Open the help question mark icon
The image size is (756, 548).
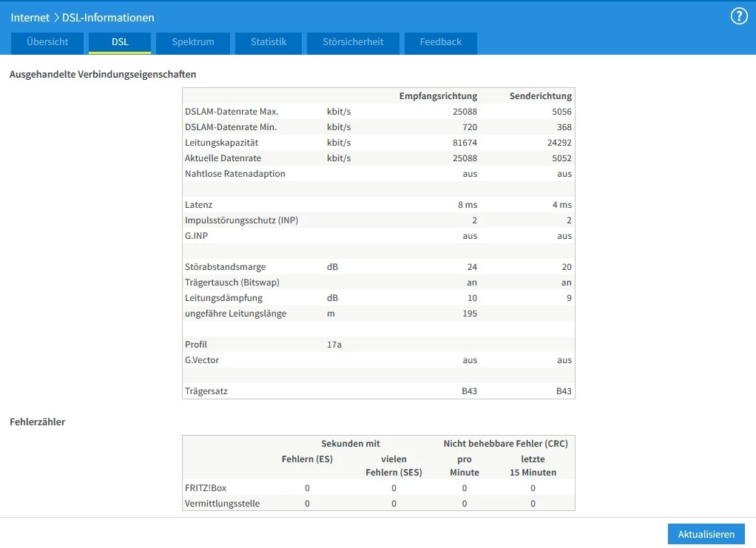click(738, 17)
